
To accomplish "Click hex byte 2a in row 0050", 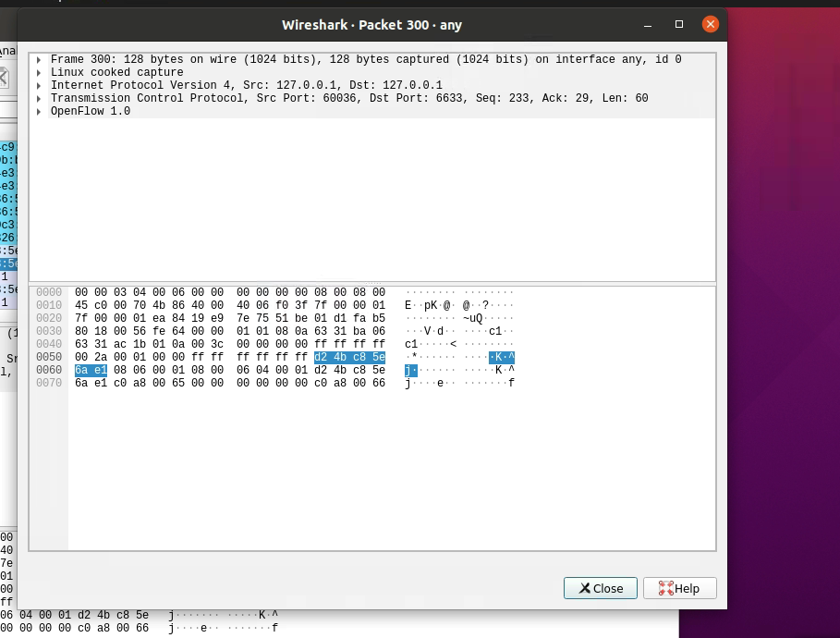I will tap(101, 357).
